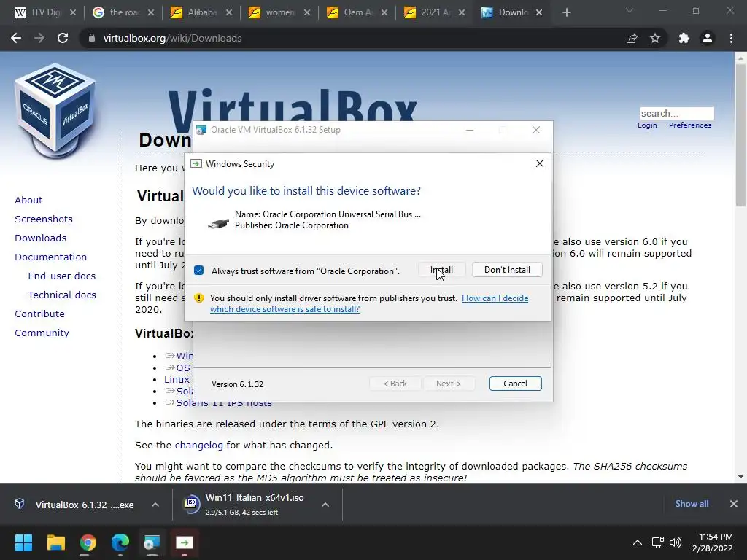Share this page icon
Screen dimensions: 747x560
point(632,38)
